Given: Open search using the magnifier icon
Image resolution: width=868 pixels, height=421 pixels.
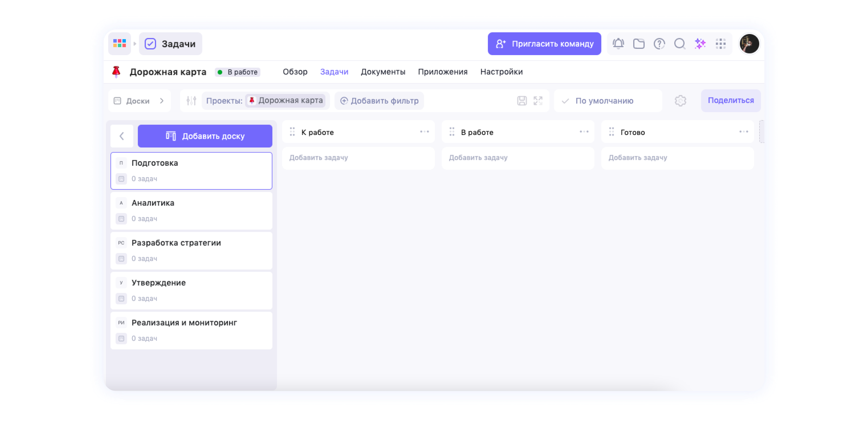Looking at the screenshot, I should [x=680, y=44].
